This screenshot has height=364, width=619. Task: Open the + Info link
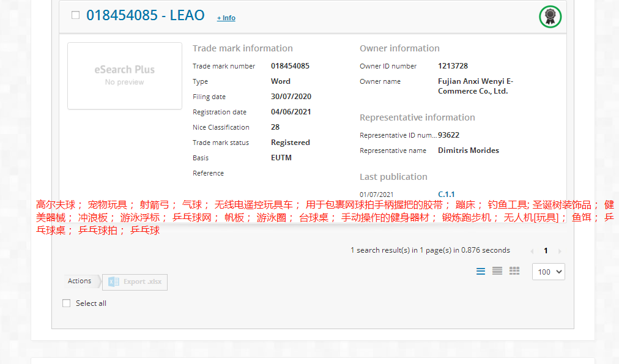coord(226,18)
